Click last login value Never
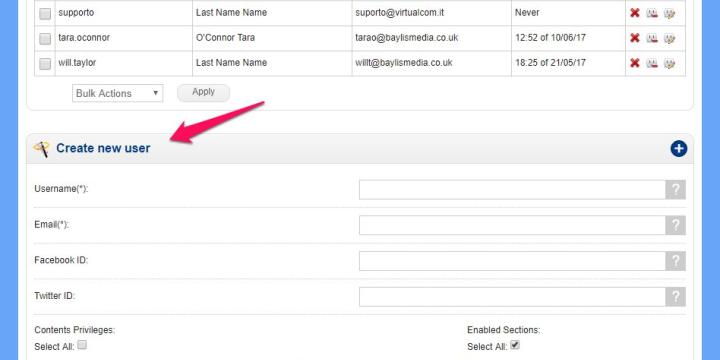Viewport: 720px width, 360px height. click(x=527, y=13)
